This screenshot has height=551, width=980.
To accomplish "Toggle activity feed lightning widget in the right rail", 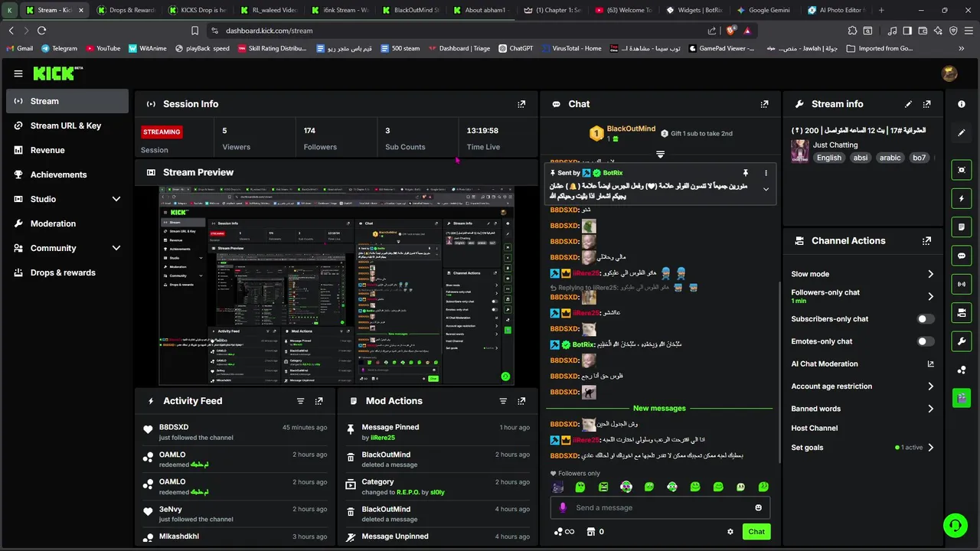I will [962, 198].
